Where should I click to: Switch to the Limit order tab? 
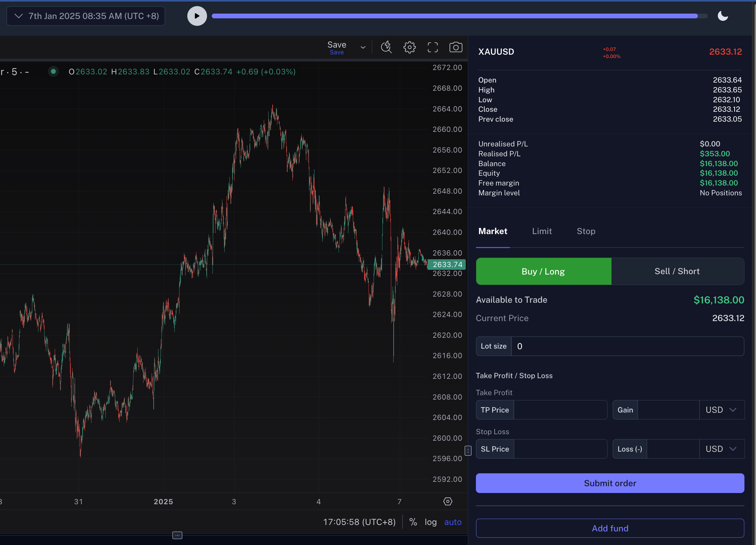coord(542,231)
